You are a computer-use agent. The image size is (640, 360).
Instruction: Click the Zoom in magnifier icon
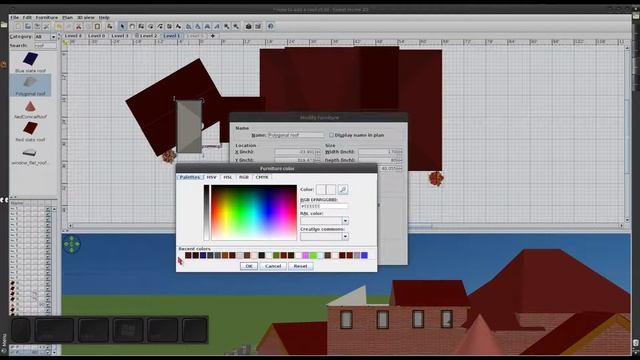point(227,26)
